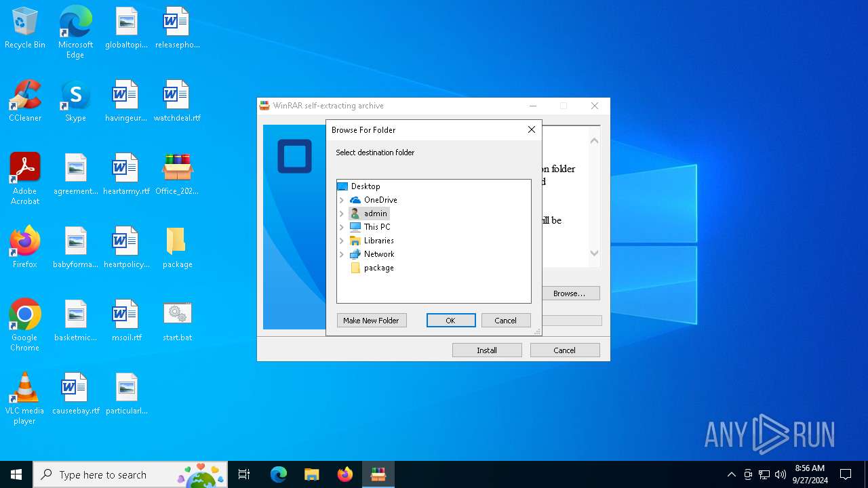Open the Recycle Bin desktop icon
This screenshot has width=868, height=488.
click(25, 28)
